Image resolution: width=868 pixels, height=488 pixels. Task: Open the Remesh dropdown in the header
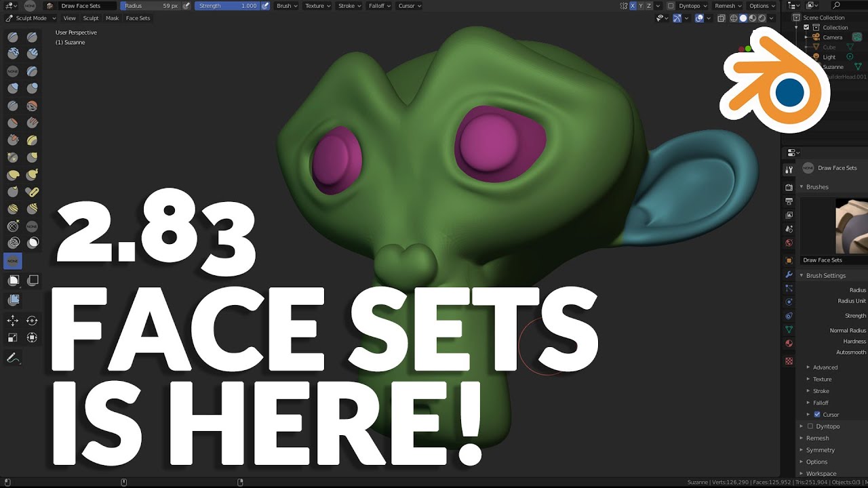click(x=728, y=5)
